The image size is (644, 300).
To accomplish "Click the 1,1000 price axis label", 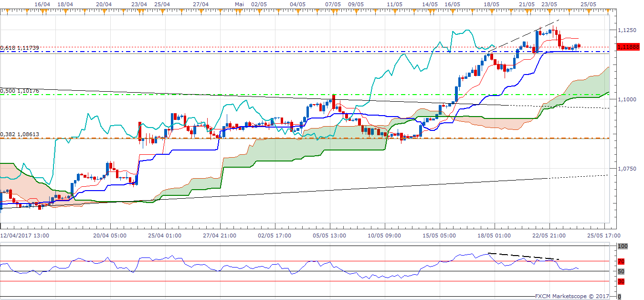I will (x=627, y=99).
